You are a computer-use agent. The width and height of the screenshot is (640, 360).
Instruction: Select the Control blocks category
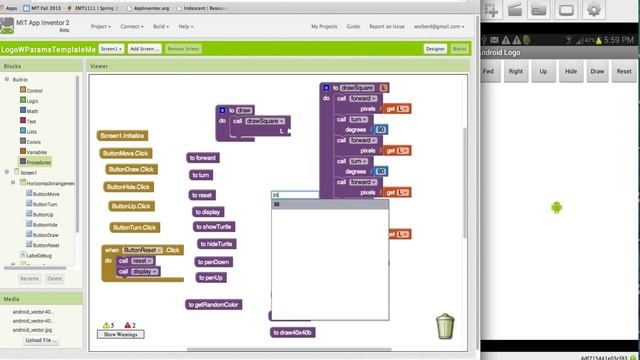coord(31,90)
